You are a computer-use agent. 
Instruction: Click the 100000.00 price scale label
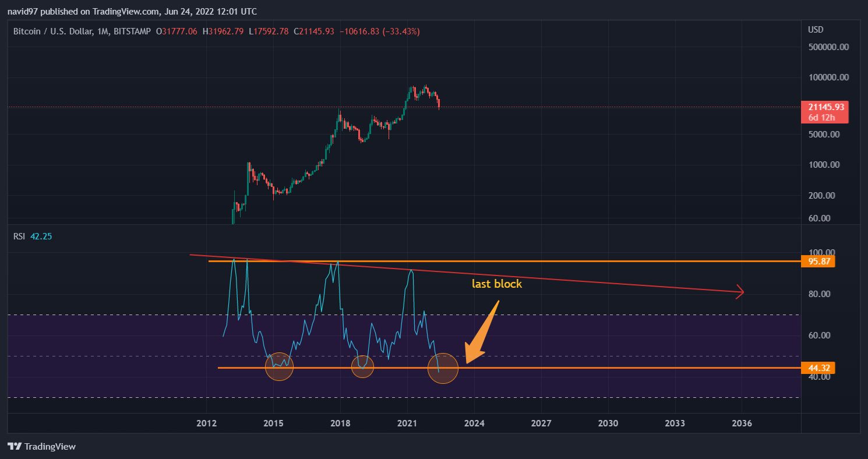827,77
